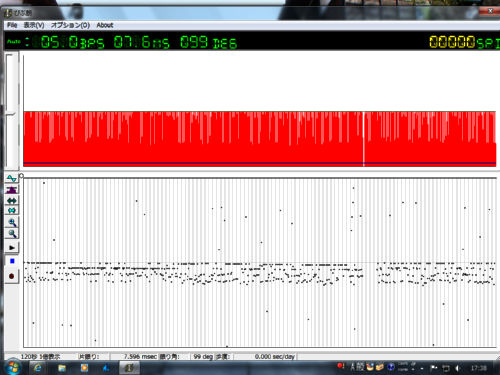Click the volume speaker icon in system tray
Viewport: 500px width, 375px height.
(458, 368)
